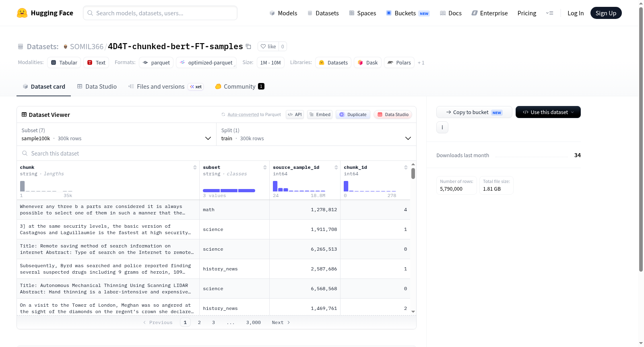Click the Sign Up button
The height and width of the screenshot is (347, 644).
606,13
